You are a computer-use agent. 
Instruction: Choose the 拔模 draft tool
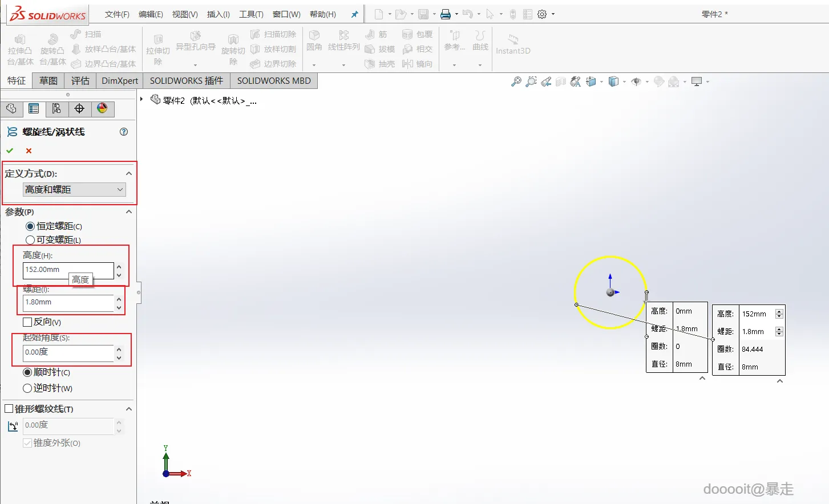(x=380, y=49)
